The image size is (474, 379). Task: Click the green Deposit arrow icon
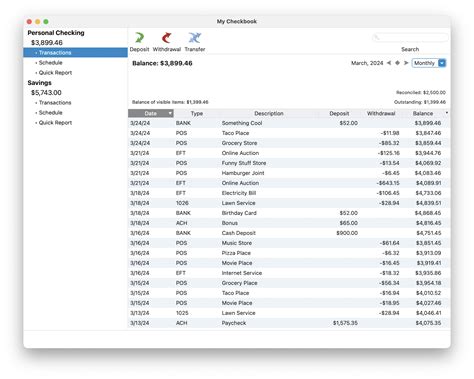tap(140, 38)
